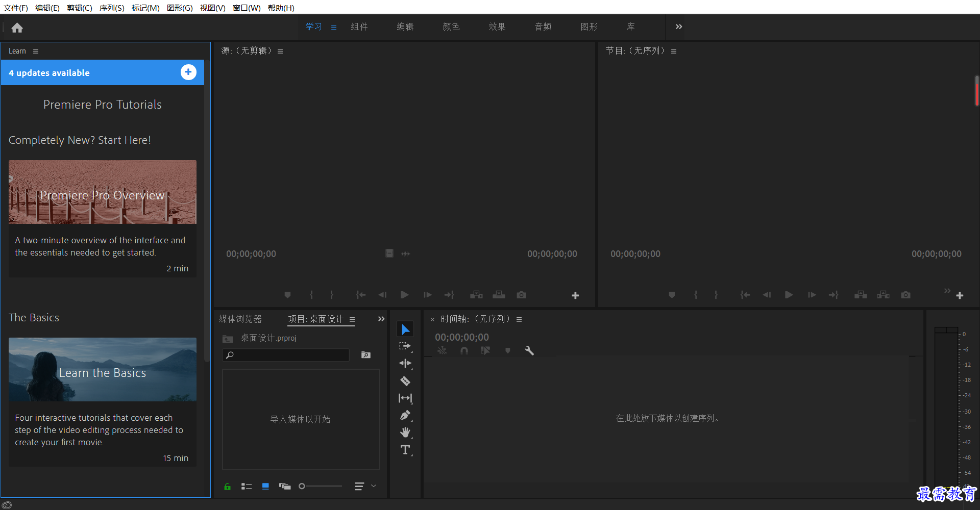Image resolution: width=980 pixels, height=510 pixels.
Task: Select the Razor tool
Action: pyautogui.click(x=405, y=381)
